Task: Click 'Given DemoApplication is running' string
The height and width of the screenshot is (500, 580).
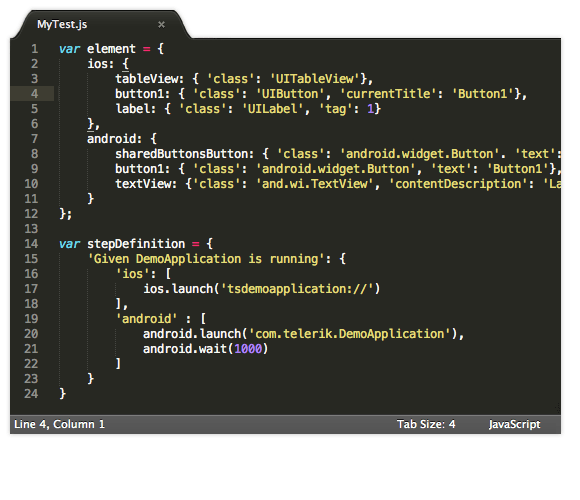Action: pyautogui.click(x=206, y=259)
